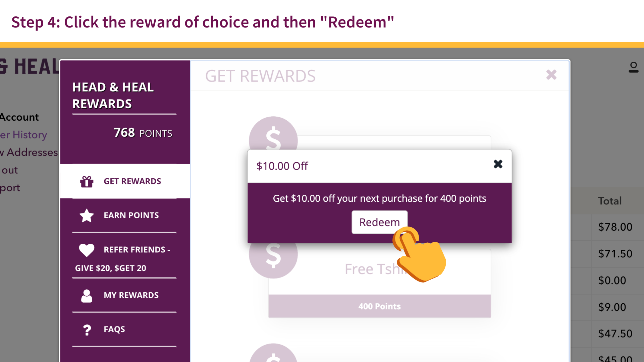Viewport: 644px width, 362px height.
Task: Click the 400 Points reward bar
Action: click(379, 306)
